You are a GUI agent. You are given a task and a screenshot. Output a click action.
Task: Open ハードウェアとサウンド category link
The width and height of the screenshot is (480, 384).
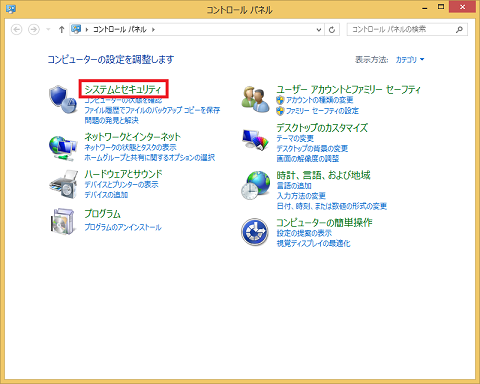pyautogui.click(x=123, y=174)
